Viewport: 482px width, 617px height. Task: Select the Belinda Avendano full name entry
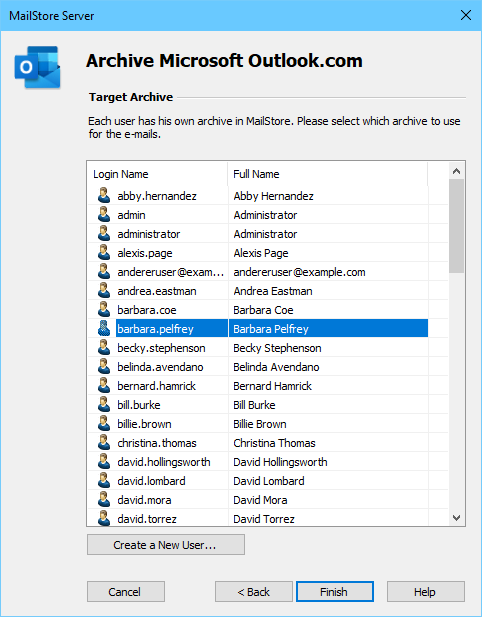point(276,367)
